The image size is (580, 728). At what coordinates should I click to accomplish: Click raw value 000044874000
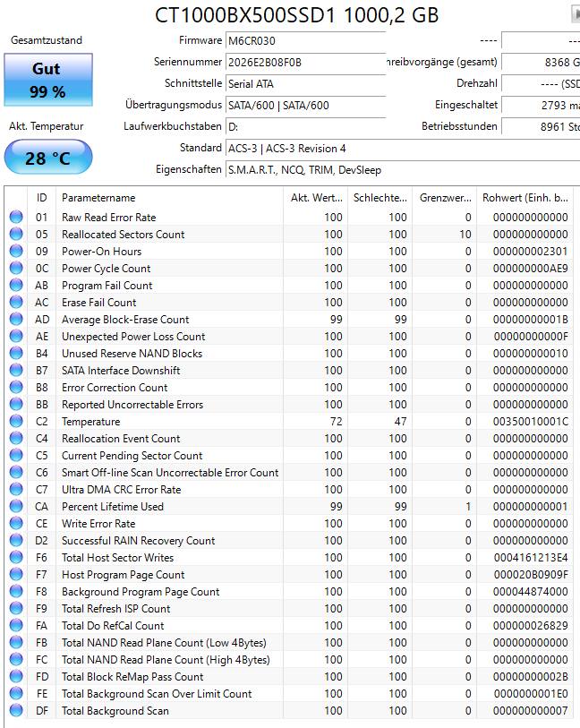(x=531, y=592)
